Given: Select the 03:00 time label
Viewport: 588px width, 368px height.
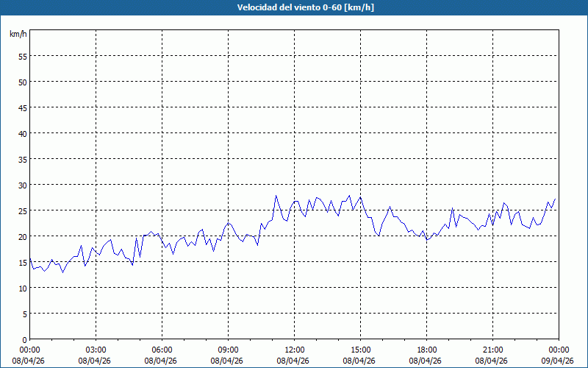Looking at the screenshot, I should tap(96, 350).
